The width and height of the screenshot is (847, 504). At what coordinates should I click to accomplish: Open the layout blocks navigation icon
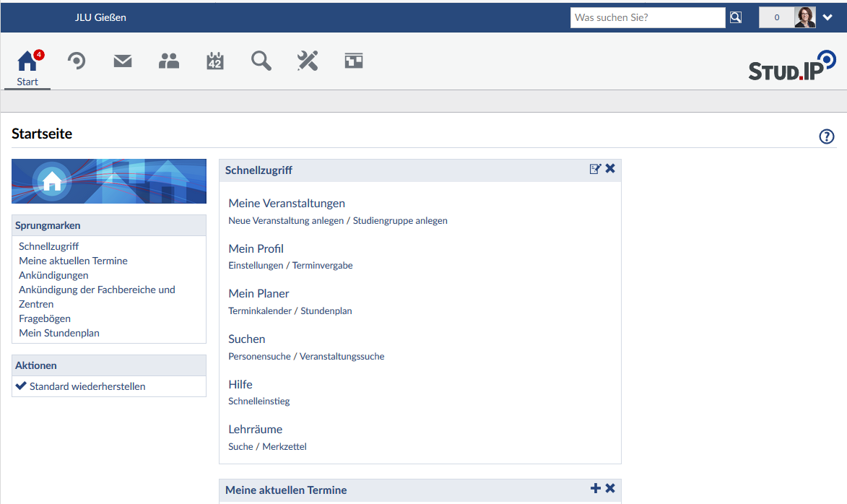(x=354, y=61)
